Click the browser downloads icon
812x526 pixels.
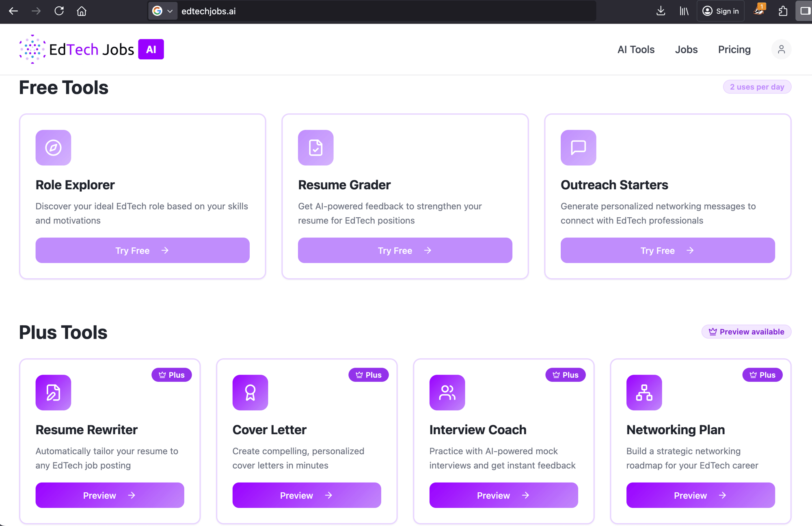click(x=661, y=11)
